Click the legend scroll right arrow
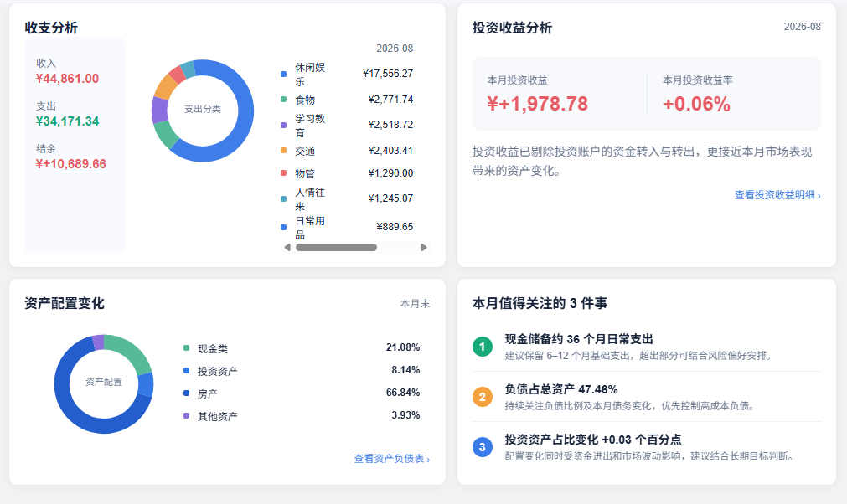 pos(424,247)
